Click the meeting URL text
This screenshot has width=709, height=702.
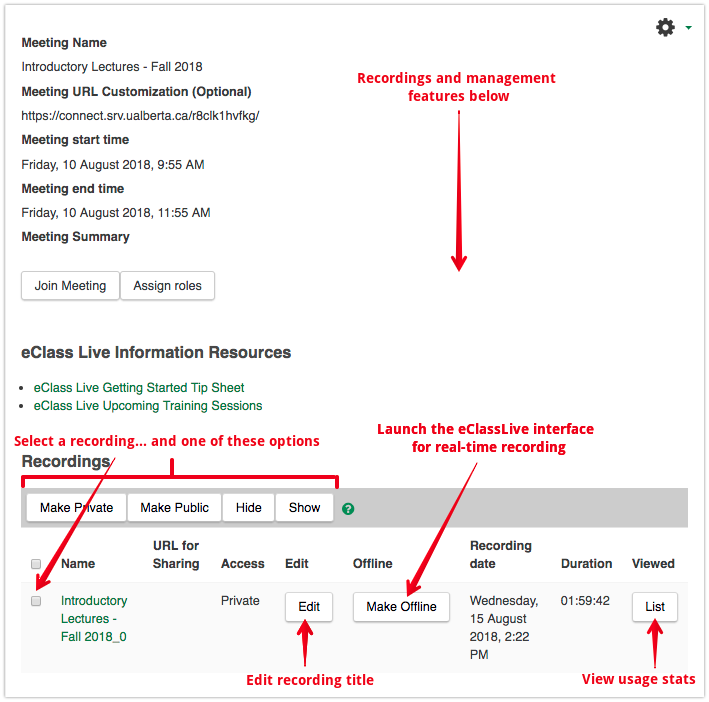click(141, 116)
